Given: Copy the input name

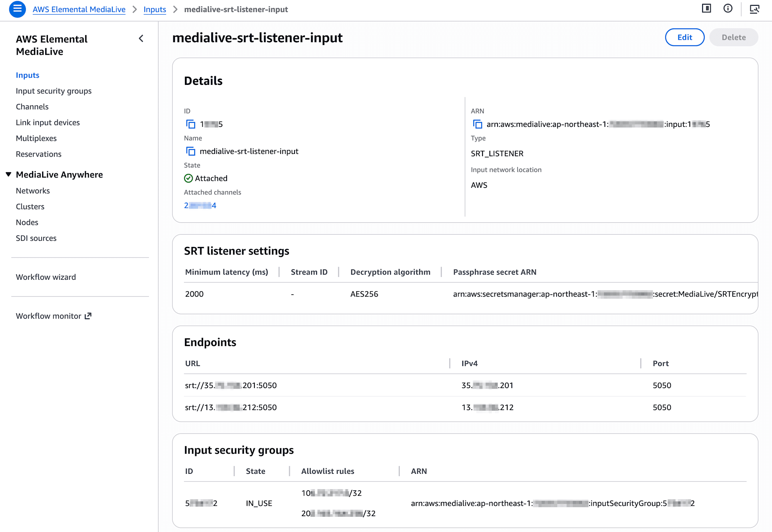Looking at the screenshot, I should (x=191, y=151).
